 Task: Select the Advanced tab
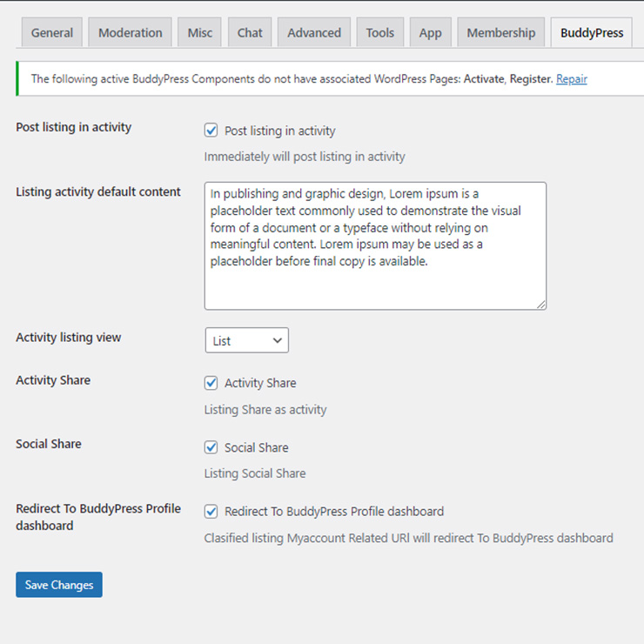tap(314, 32)
